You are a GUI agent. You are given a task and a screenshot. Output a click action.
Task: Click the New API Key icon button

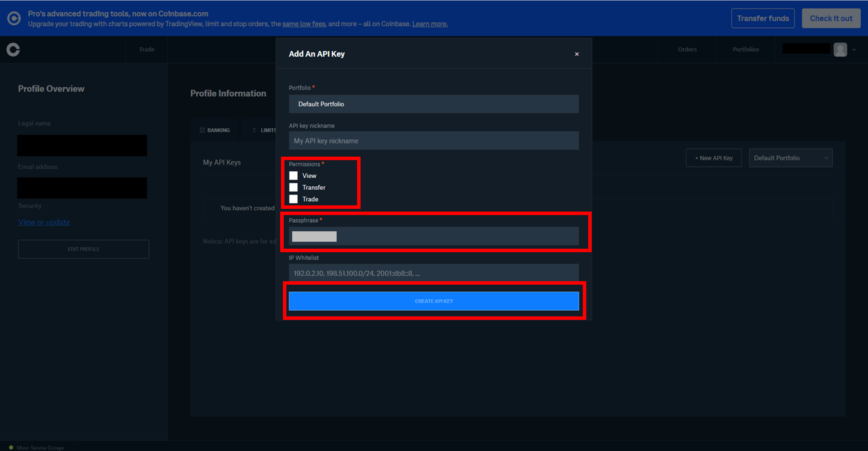713,158
